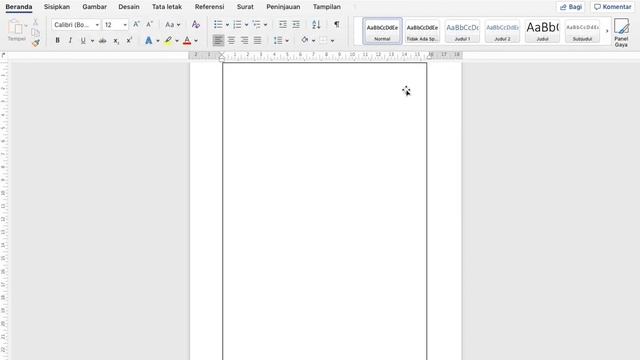Apply the Subjudul style
Screen dimensions: 640x360
582,31
